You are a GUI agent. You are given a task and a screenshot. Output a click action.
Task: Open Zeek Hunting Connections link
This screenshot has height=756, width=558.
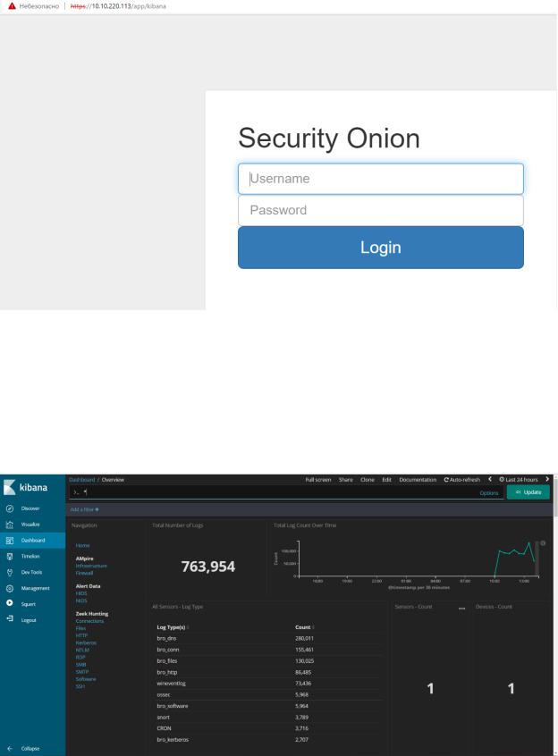tap(89, 621)
